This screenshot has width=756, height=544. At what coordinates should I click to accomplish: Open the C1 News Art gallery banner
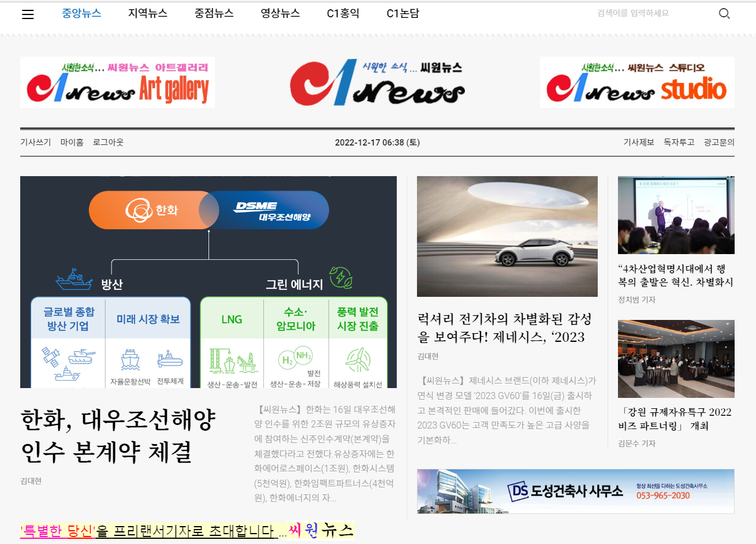pos(117,82)
